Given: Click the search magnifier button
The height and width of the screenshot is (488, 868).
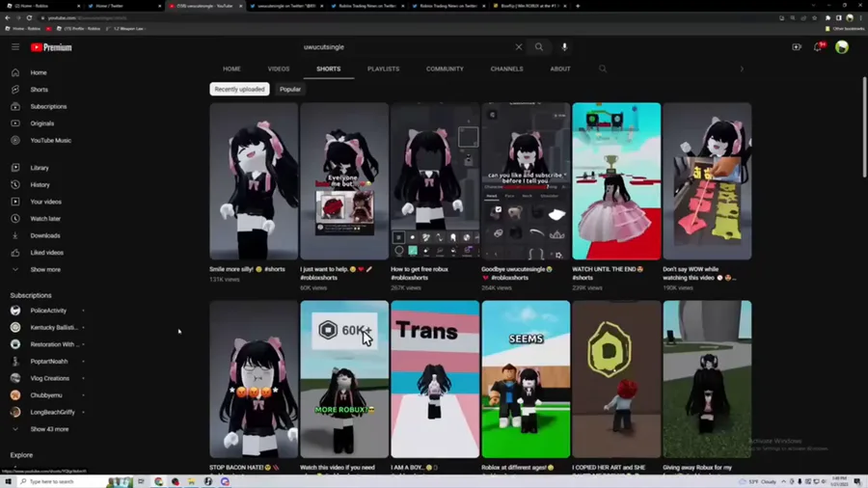Looking at the screenshot, I should (x=538, y=47).
